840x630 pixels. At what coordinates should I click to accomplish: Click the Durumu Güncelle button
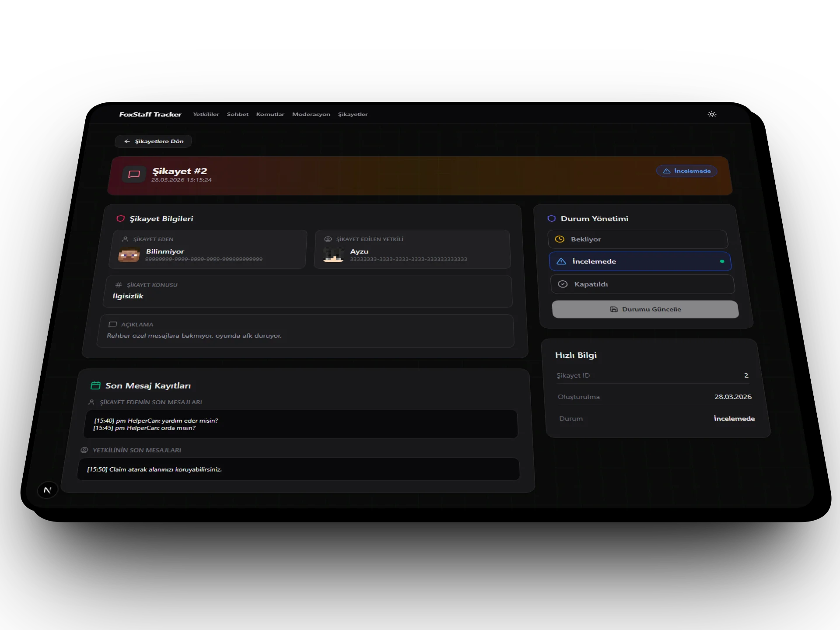coord(645,309)
